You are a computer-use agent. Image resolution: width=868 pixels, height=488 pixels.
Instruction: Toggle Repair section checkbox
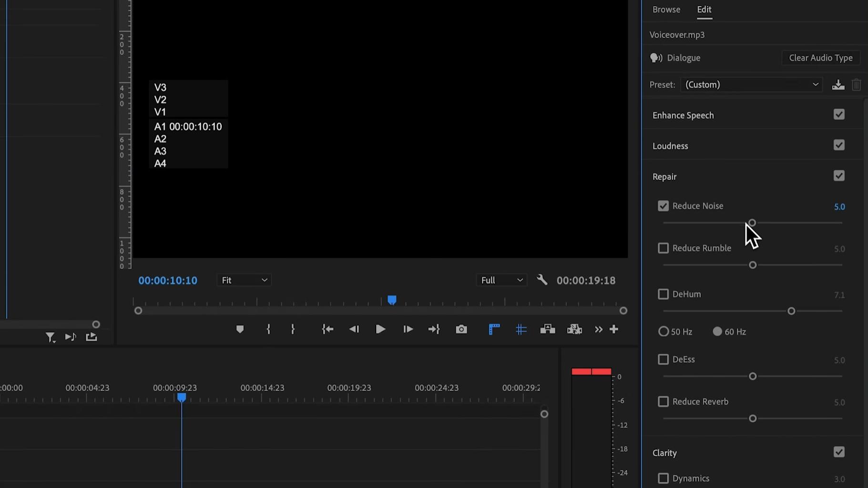click(839, 175)
